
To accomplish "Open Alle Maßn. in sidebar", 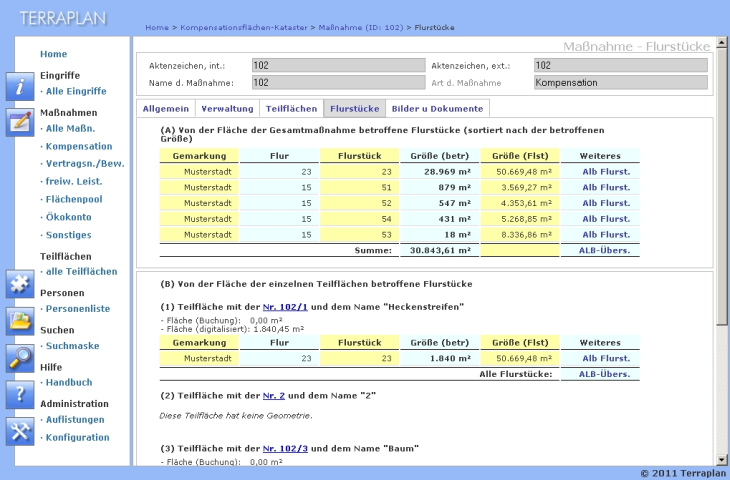I will pyautogui.click(x=70, y=128).
